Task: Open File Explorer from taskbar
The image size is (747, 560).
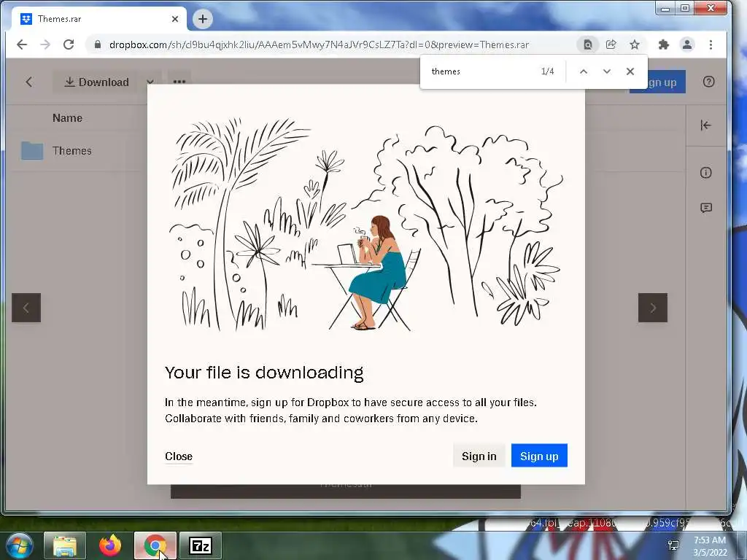Action: [65, 545]
